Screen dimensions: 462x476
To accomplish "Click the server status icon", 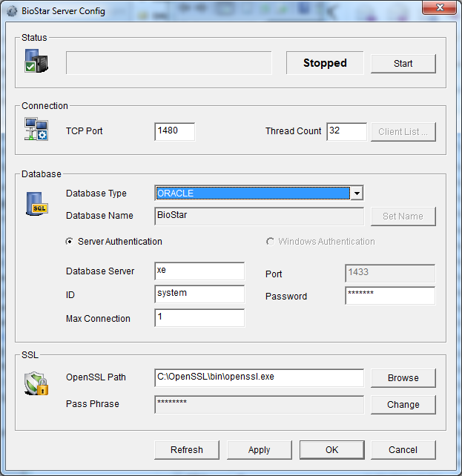I will [x=36, y=62].
